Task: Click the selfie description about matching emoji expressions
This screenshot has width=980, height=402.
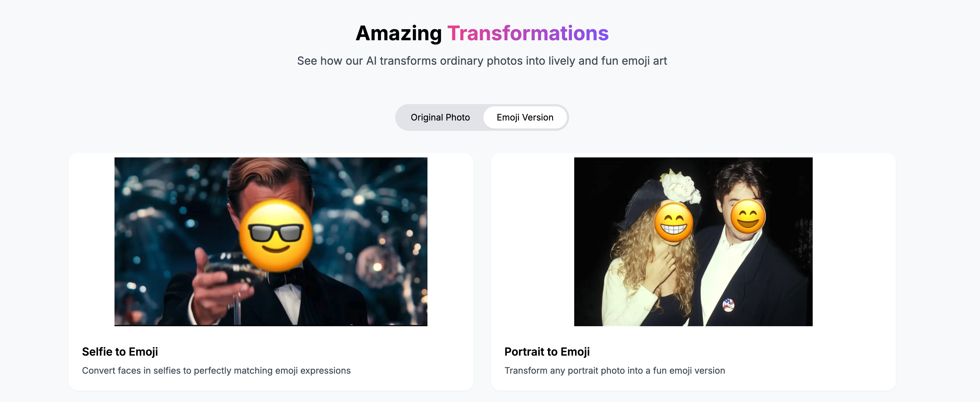Action: 216,370
